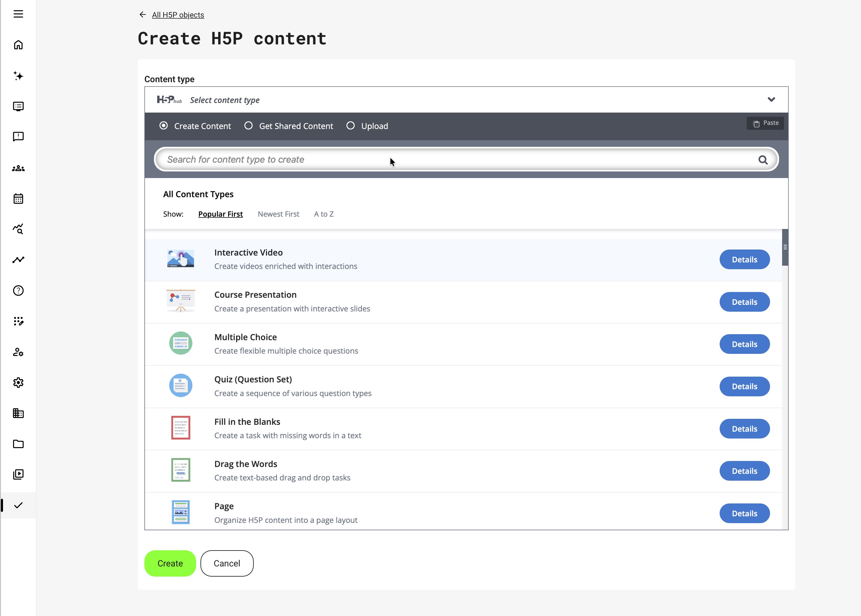Open the chart search analytics icon
Image resolution: width=861 pixels, height=616 pixels.
tap(18, 229)
